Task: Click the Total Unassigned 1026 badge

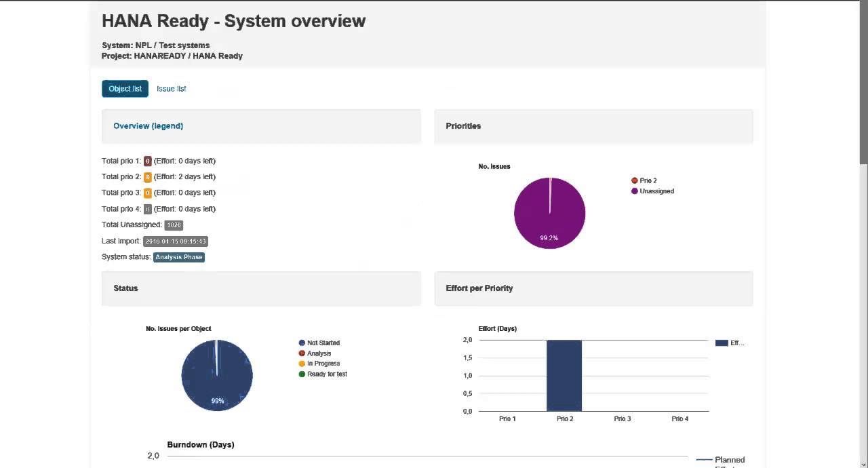Action: [x=174, y=225]
